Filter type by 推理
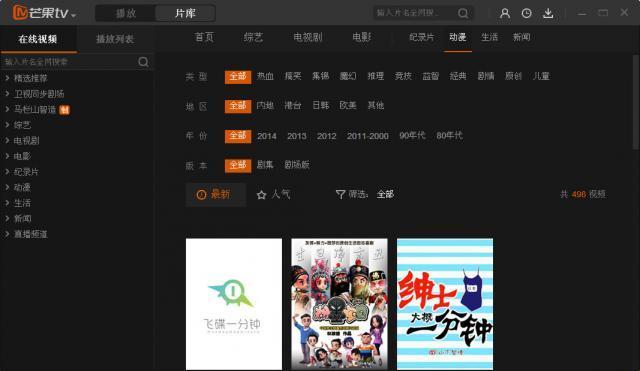 point(376,76)
